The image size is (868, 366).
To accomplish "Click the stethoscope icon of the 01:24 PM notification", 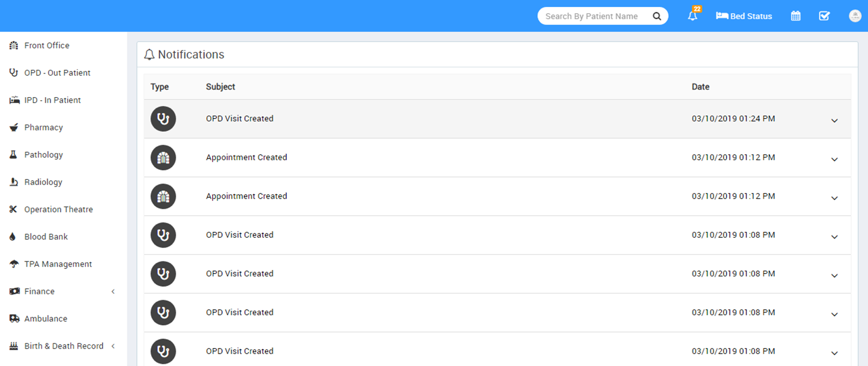I will pos(163,119).
